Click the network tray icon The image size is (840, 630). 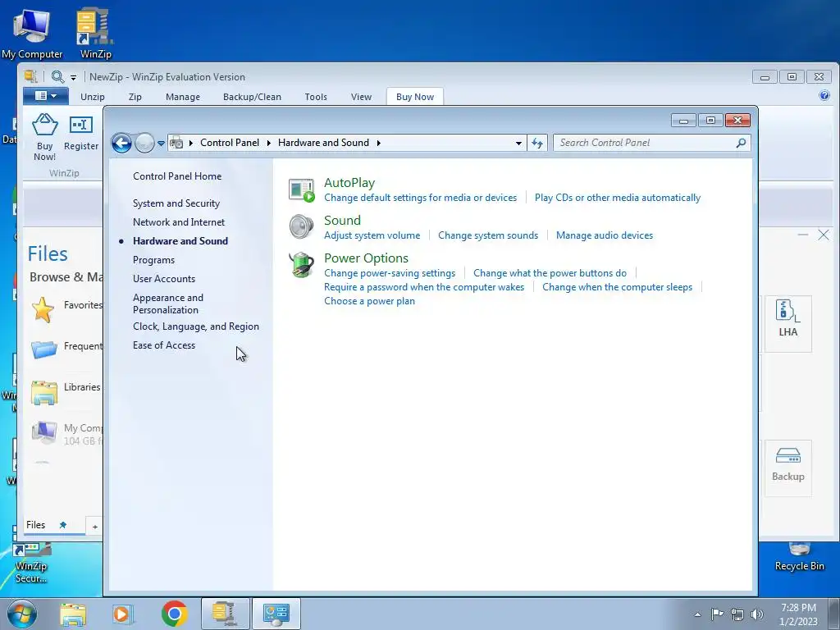[737, 614]
